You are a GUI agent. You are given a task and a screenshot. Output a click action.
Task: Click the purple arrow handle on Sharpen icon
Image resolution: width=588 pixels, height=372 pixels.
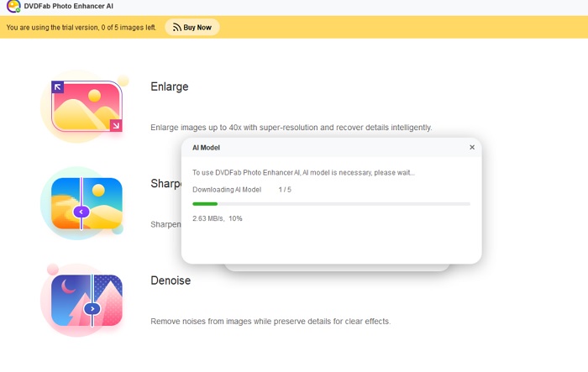click(x=81, y=212)
